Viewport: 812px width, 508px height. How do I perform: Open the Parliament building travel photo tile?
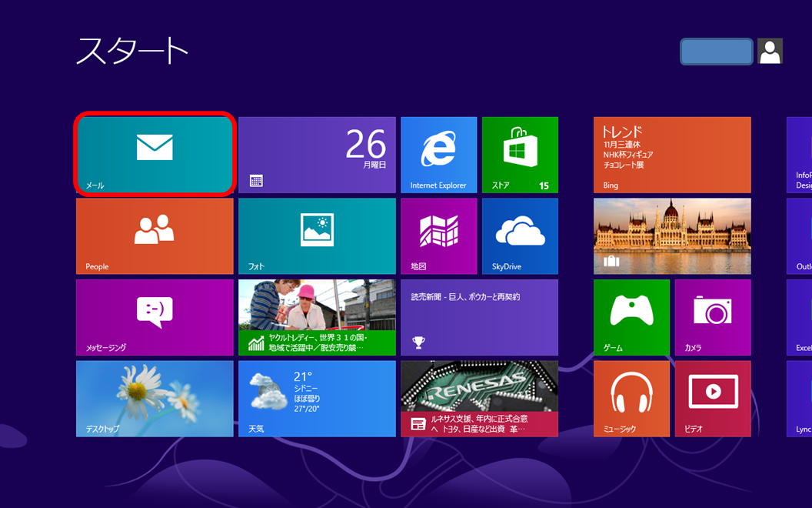[x=672, y=236]
